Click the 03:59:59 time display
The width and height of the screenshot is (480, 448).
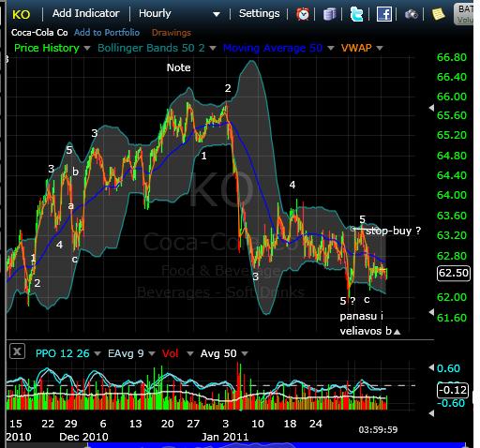pos(378,430)
